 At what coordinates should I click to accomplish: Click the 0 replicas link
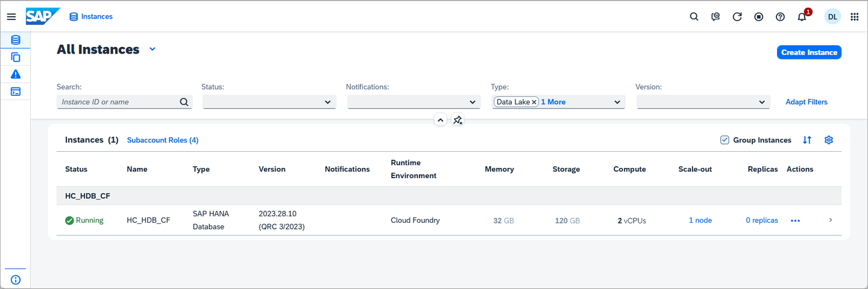coord(762,220)
